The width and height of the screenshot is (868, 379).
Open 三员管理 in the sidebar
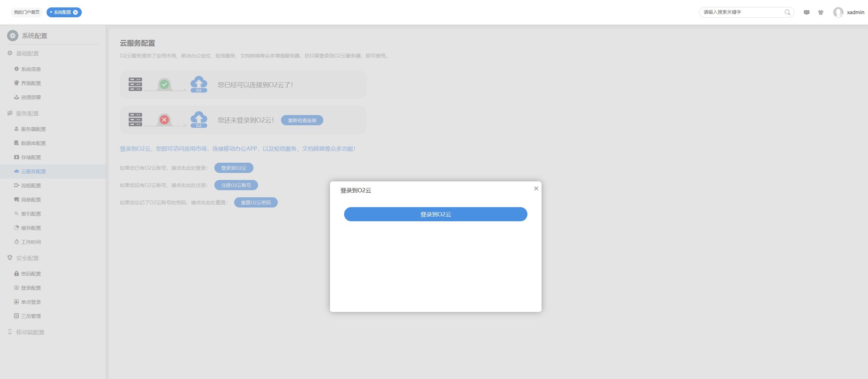[x=53, y=316]
